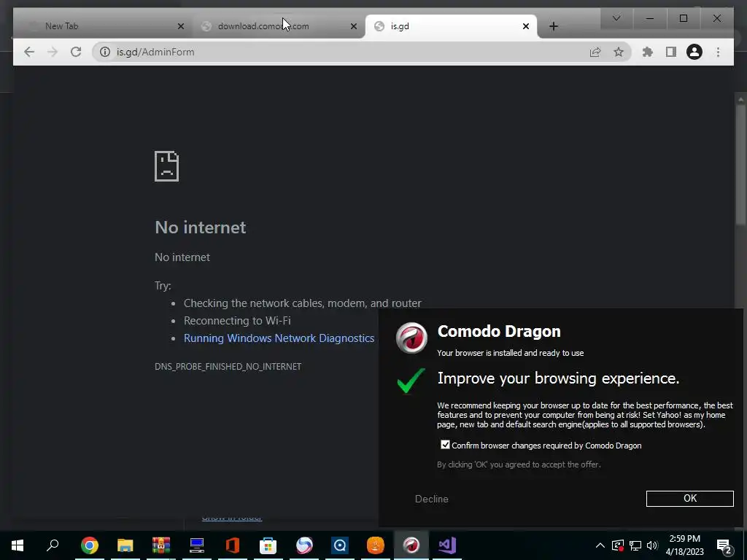Viewport: 747px width, 560px height.
Task: Launch Google Chrome from taskbar
Action: [x=90, y=545]
